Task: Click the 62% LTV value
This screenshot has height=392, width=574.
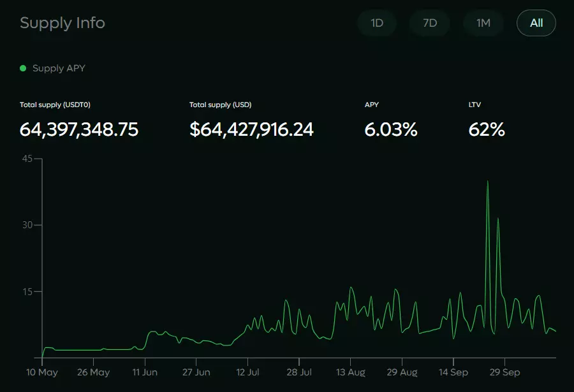Action: (x=487, y=129)
